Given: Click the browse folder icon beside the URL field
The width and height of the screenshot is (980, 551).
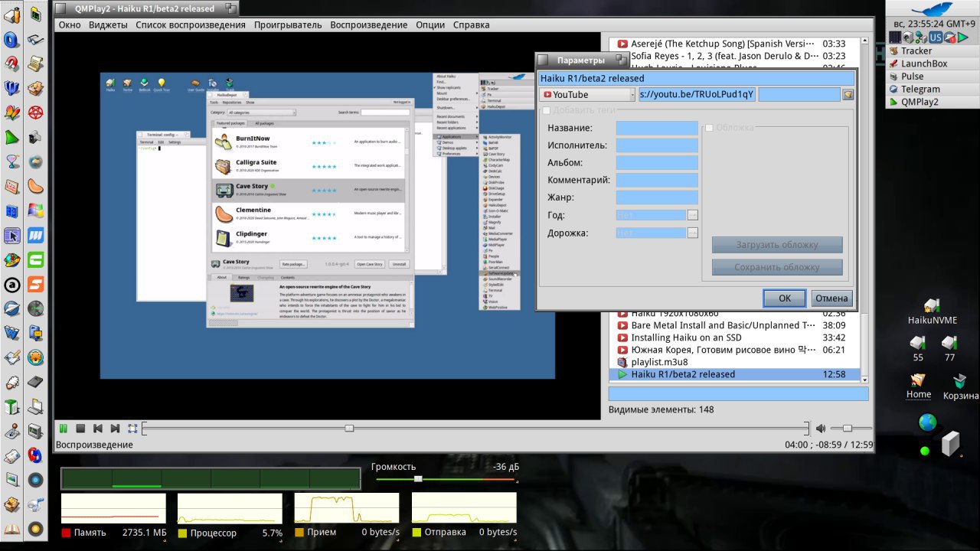Looking at the screenshot, I should click(848, 95).
